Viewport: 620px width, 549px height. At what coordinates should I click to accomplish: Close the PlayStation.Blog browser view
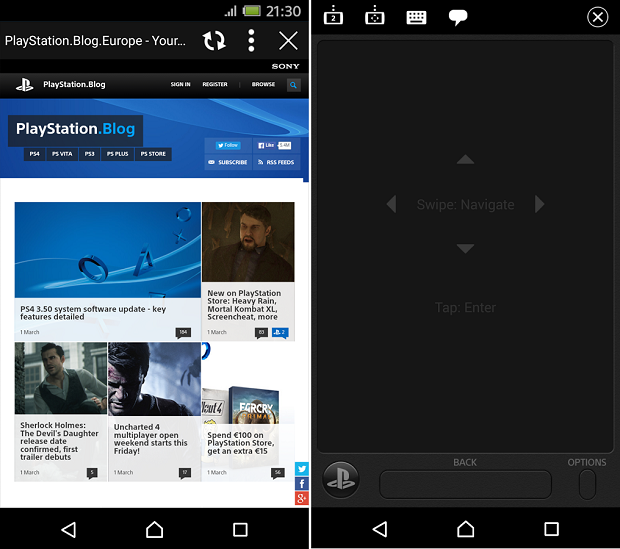[x=288, y=41]
